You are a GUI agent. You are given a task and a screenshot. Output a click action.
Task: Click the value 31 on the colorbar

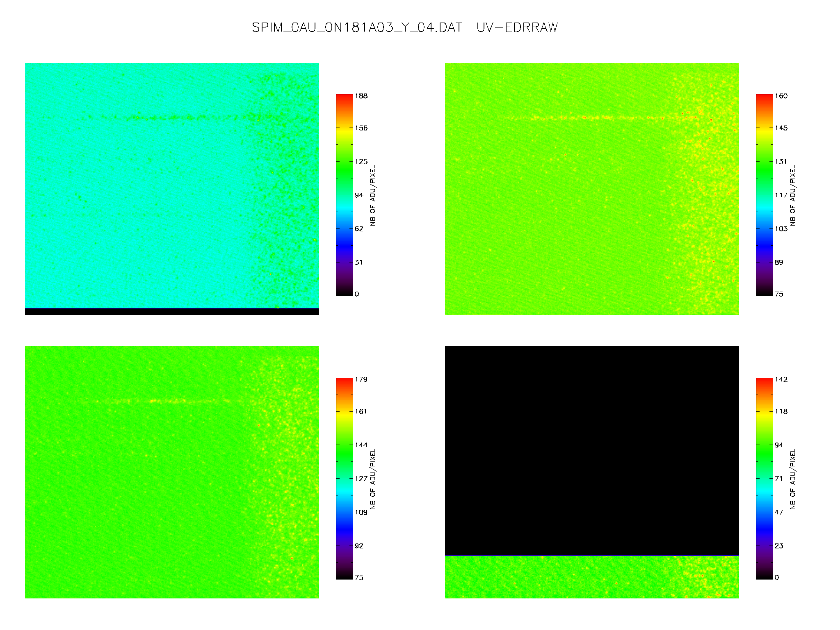[359, 262]
